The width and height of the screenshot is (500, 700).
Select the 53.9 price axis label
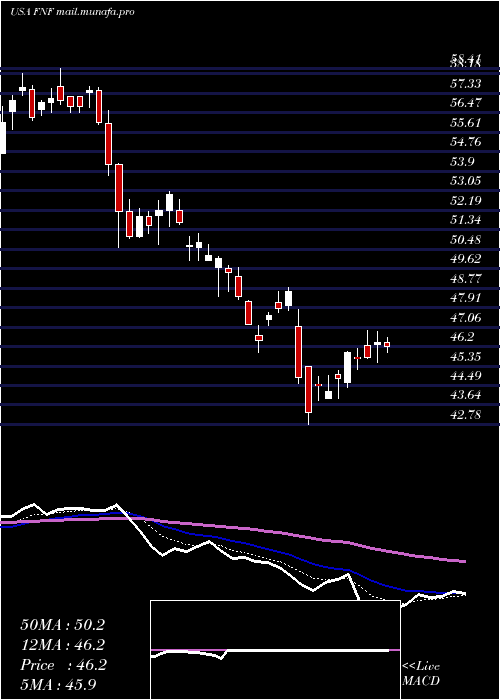(462, 161)
